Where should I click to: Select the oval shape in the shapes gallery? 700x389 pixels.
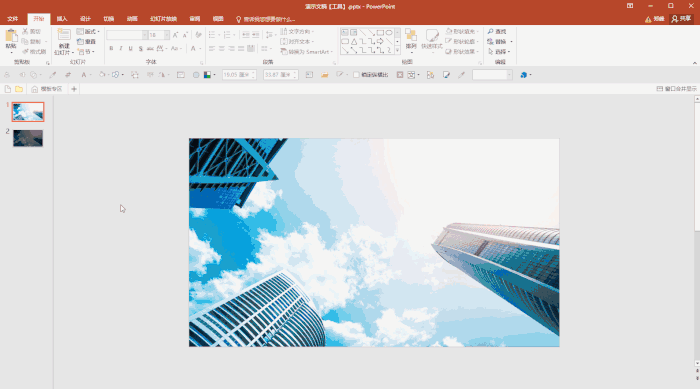pos(389,33)
